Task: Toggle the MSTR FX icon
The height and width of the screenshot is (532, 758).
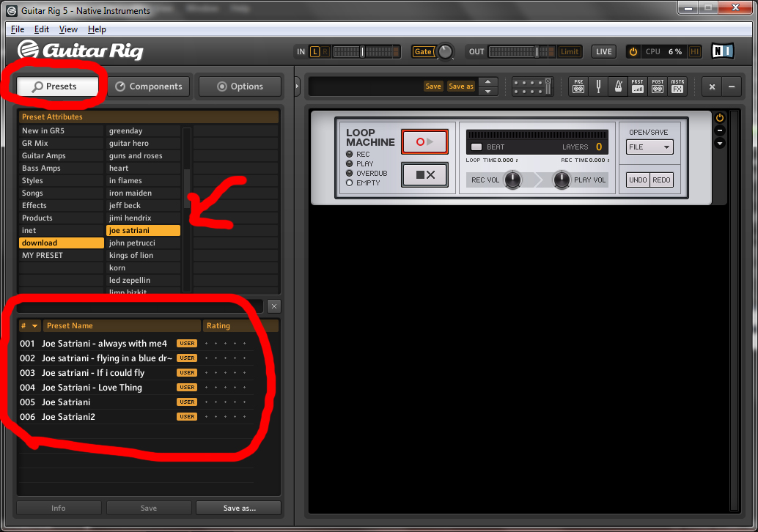Action: click(x=677, y=86)
